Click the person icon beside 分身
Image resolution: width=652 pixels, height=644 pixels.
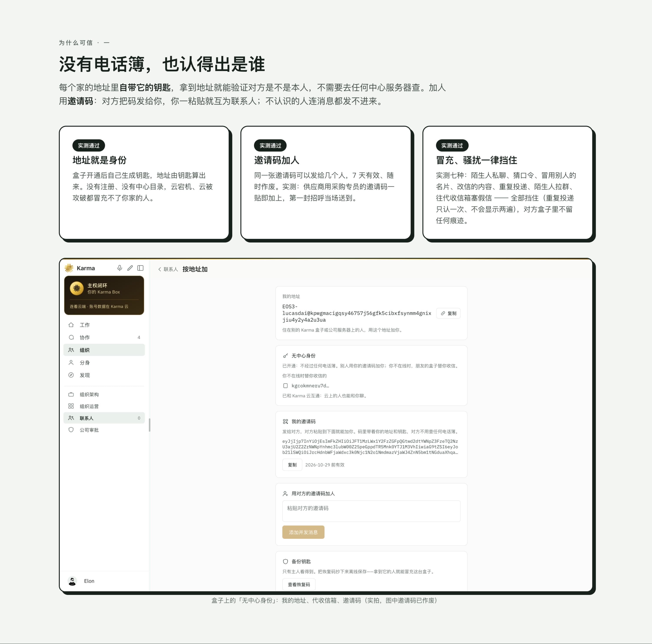71,362
